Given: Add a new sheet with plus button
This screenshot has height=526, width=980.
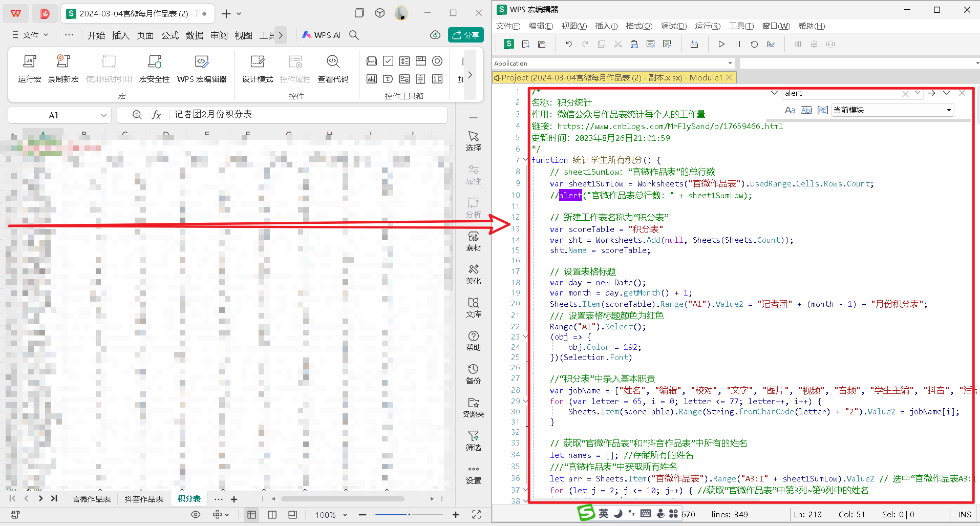Looking at the screenshot, I should 234,499.
